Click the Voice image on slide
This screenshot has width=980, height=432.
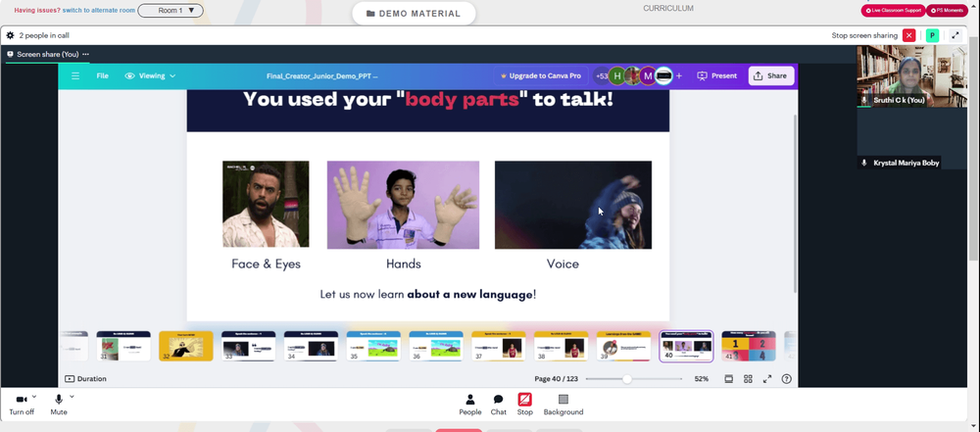pyautogui.click(x=573, y=205)
